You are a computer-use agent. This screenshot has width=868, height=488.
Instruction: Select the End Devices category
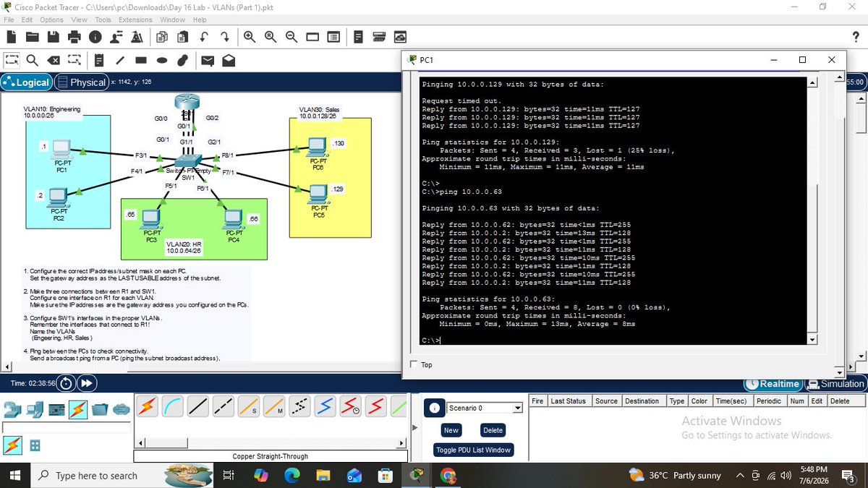(x=36, y=408)
